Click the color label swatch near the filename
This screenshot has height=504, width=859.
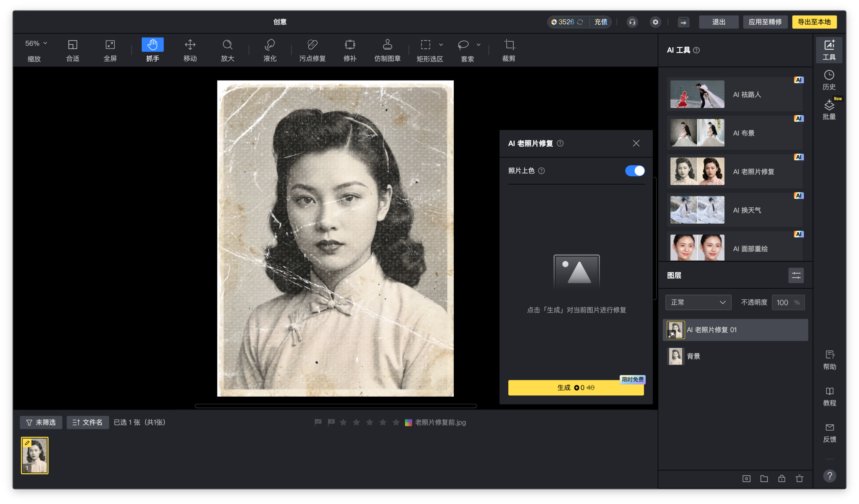point(408,423)
